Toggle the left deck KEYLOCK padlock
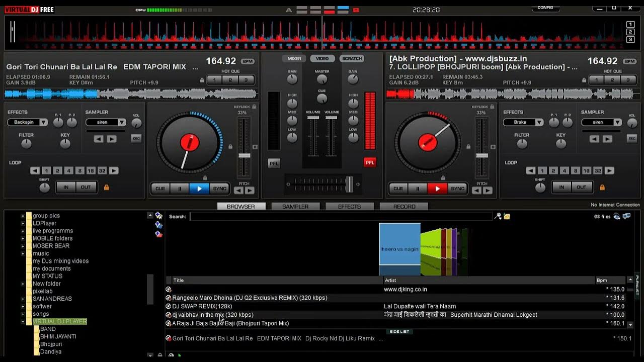Image resolution: width=644 pixels, height=362 pixels. [x=254, y=107]
